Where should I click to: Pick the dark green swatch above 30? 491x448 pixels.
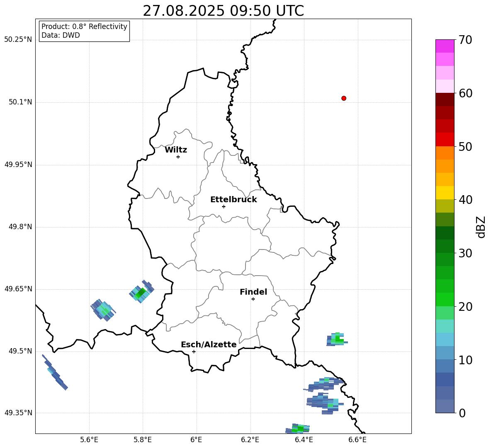coord(445,246)
